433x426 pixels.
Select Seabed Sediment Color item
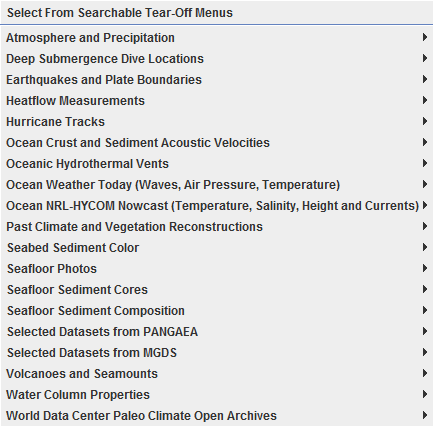coord(217,247)
